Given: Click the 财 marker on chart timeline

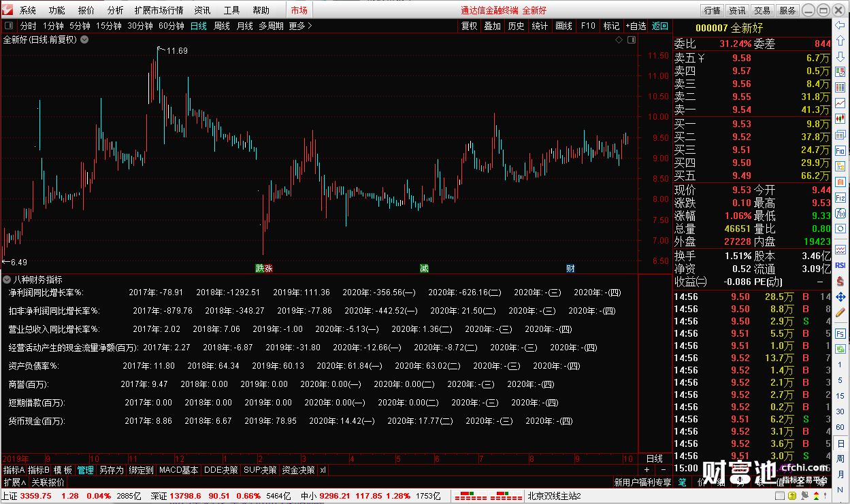Looking at the screenshot, I should pos(570,268).
